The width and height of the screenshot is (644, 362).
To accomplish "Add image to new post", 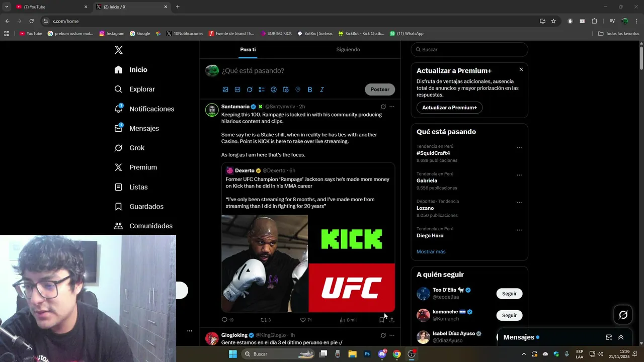I will pyautogui.click(x=225, y=89).
